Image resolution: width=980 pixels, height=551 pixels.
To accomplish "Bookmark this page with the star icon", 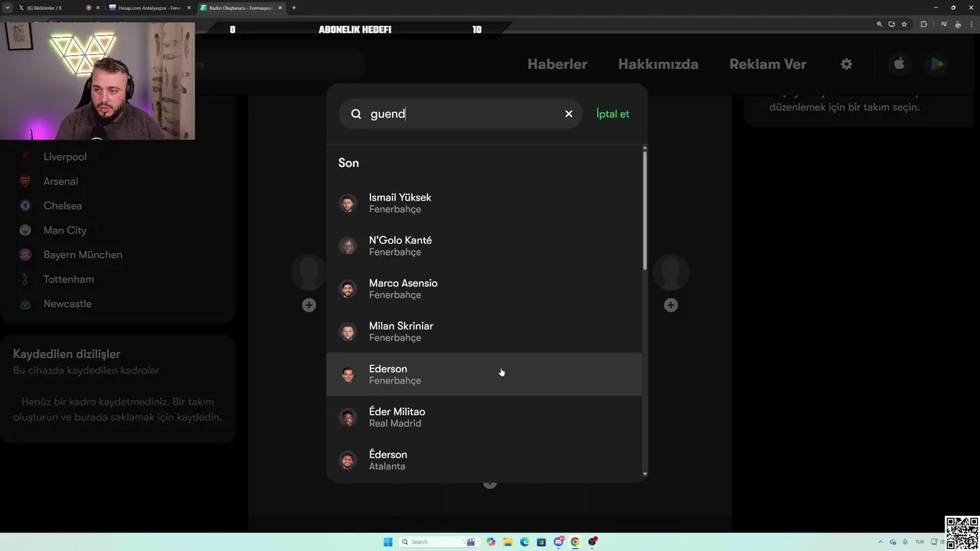I will coord(904,24).
